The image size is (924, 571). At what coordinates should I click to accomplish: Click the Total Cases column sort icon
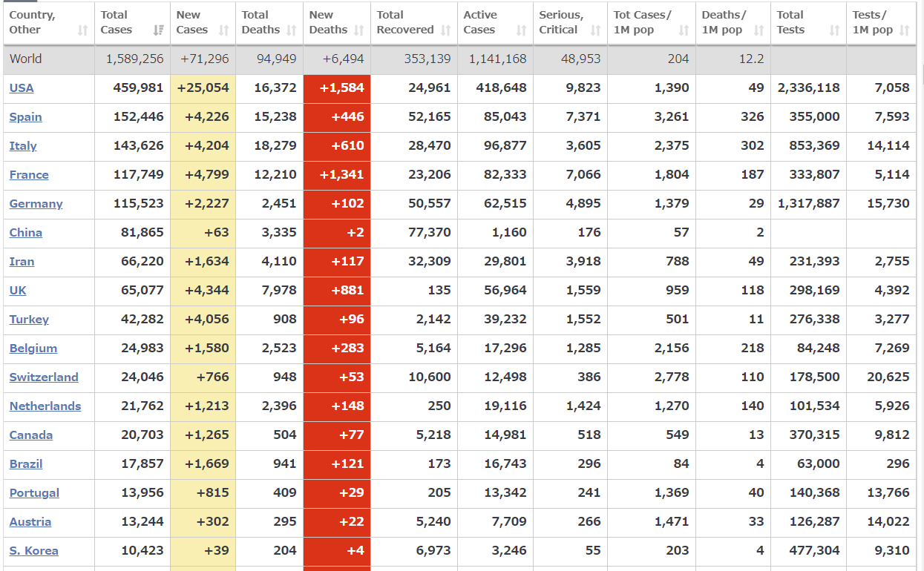tap(158, 30)
